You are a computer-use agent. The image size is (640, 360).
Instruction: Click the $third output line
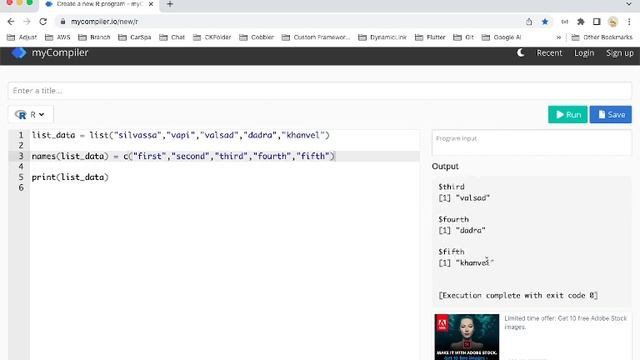451,187
